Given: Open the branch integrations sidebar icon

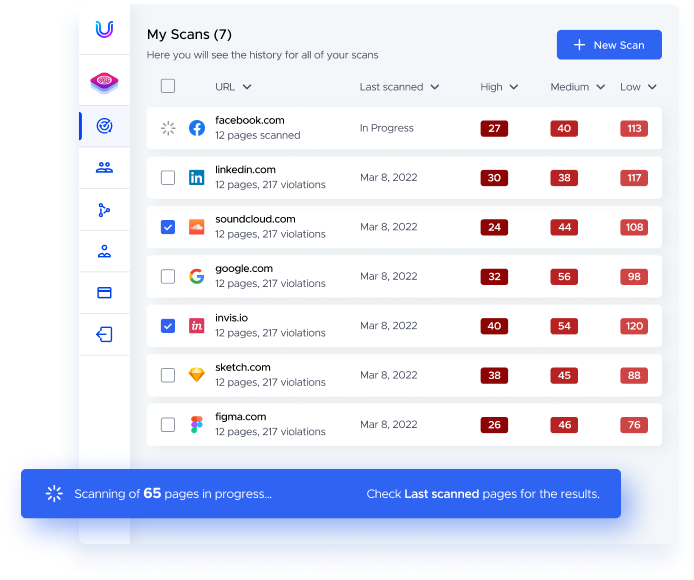Looking at the screenshot, I should (x=104, y=210).
